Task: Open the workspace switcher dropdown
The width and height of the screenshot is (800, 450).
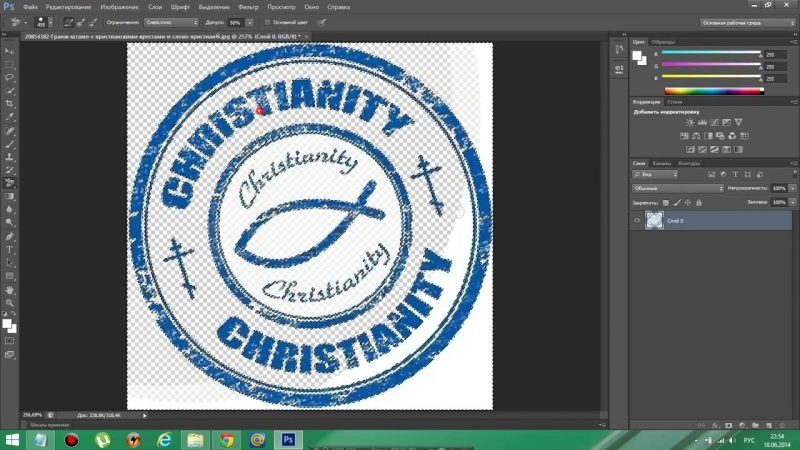Action: click(747, 22)
